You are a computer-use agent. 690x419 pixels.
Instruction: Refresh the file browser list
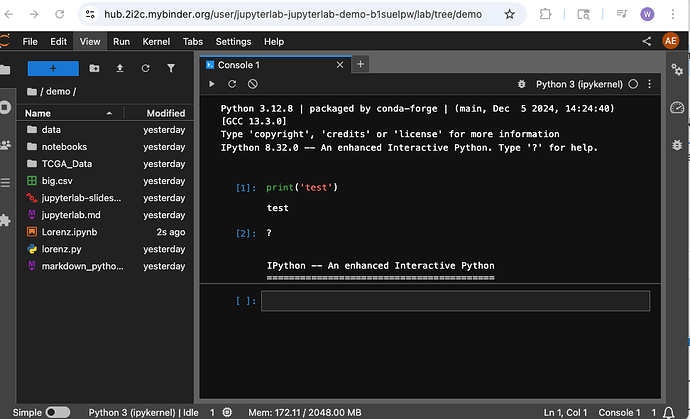coord(146,68)
